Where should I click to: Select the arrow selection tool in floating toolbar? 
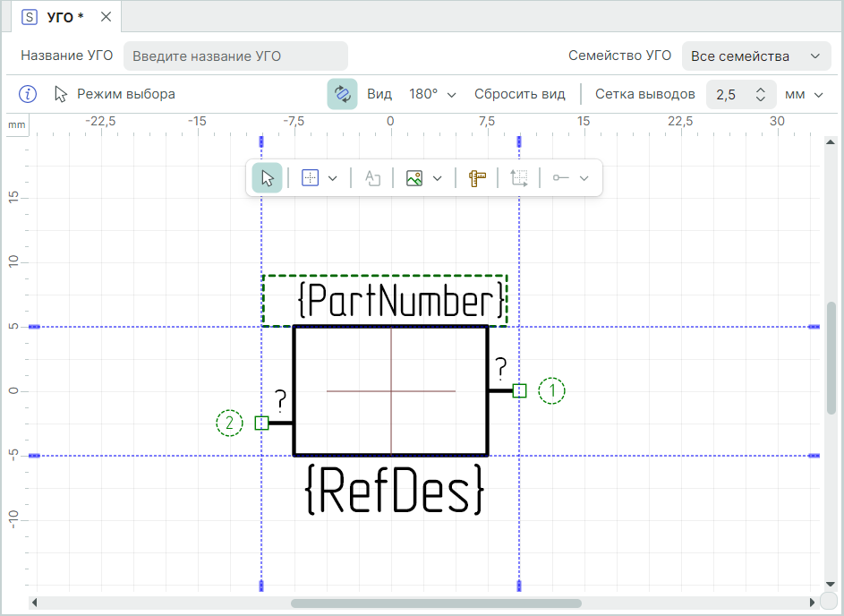tap(267, 178)
